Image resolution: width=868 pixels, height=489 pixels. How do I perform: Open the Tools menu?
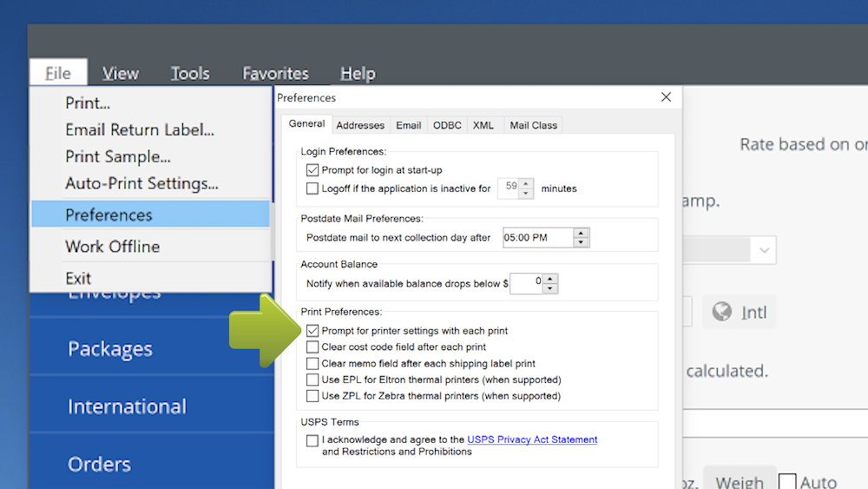coord(189,74)
